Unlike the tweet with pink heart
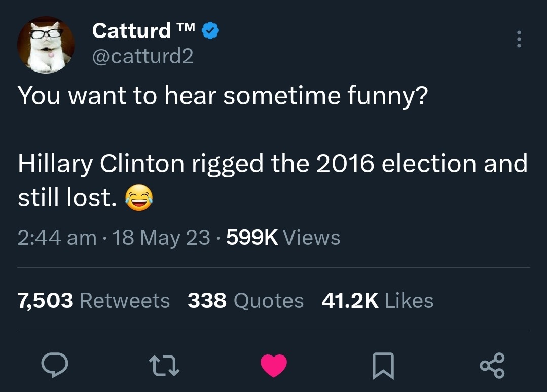Screen dimensions: 547x392 pos(274,366)
